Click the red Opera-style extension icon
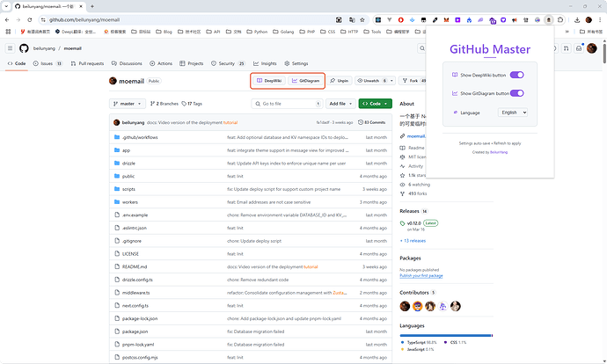Screen dimensions: 607x364 400,19
